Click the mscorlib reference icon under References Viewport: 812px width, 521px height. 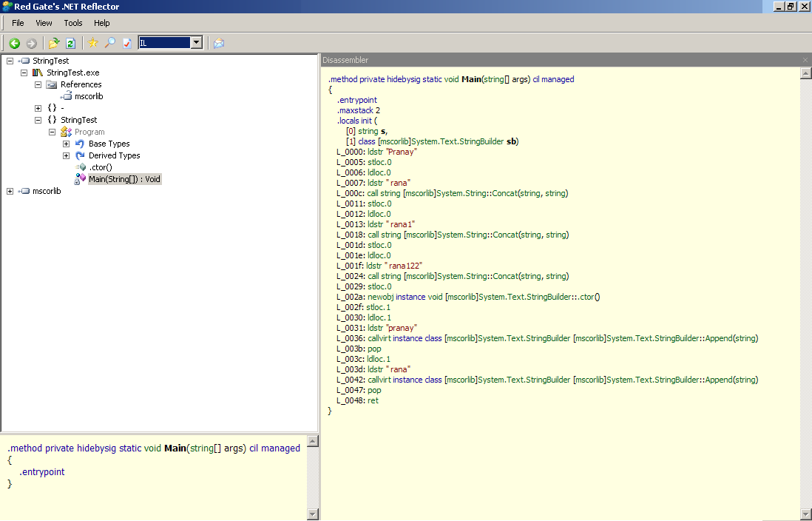click(66, 96)
